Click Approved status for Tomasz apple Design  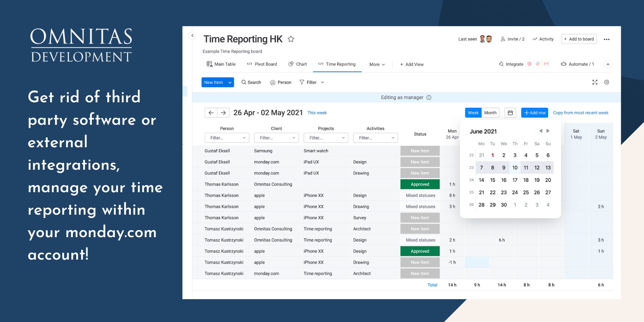[x=420, y=251]
